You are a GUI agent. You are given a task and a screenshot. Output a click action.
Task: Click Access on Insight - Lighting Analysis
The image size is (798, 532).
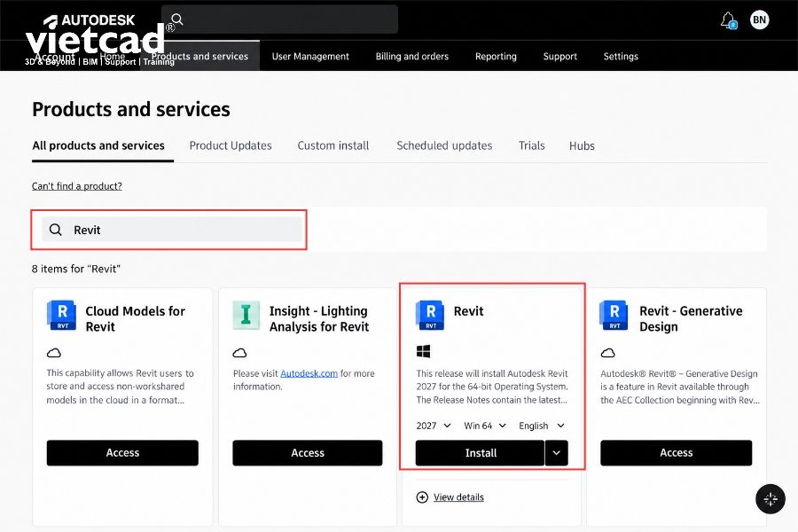tap(308, 452)
